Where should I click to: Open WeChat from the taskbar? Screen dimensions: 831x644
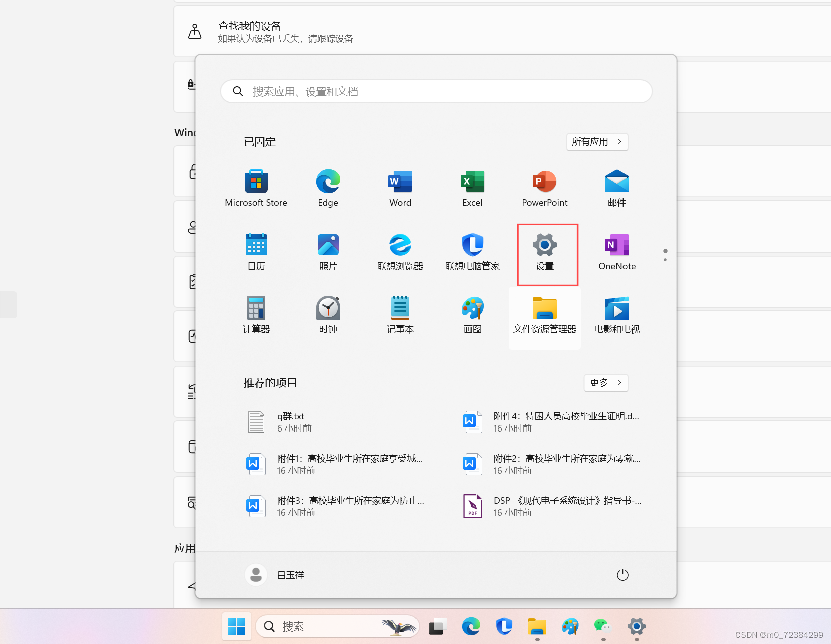pyautogui.click(x=603, y=626)
